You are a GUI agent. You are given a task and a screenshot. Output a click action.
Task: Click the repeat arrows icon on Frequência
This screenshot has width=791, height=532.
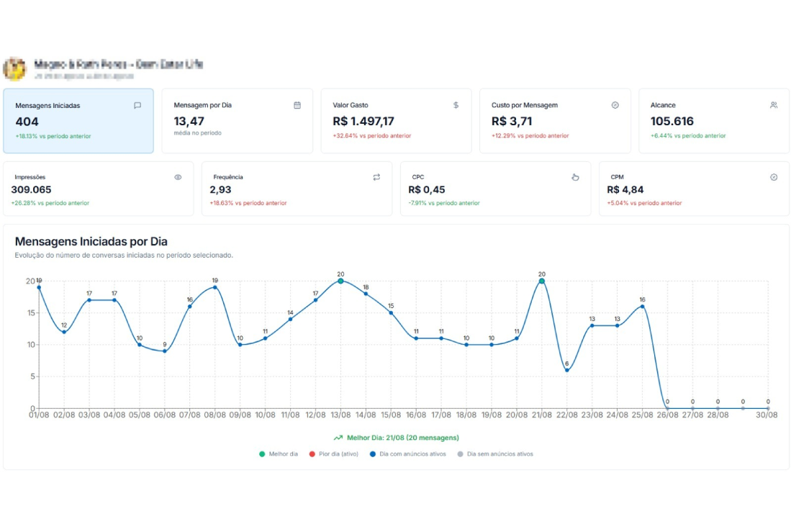pos(376,177)
